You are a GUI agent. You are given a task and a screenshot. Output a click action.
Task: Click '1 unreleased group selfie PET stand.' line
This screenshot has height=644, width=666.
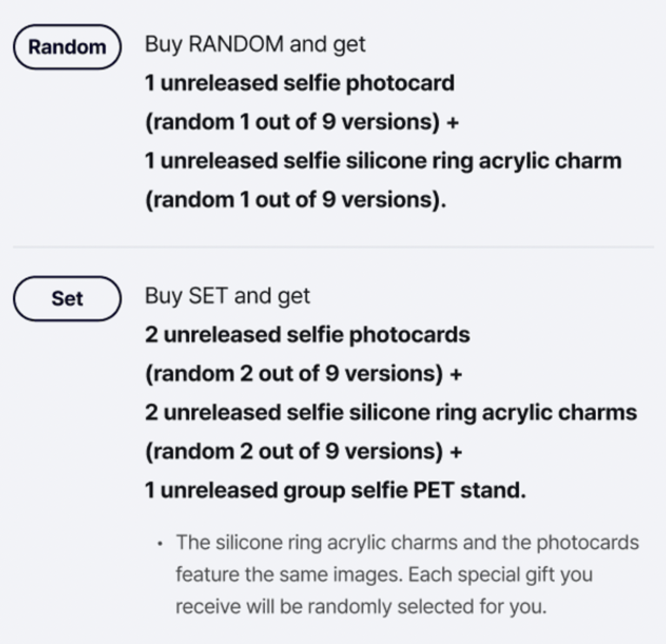tap(335, 491)
